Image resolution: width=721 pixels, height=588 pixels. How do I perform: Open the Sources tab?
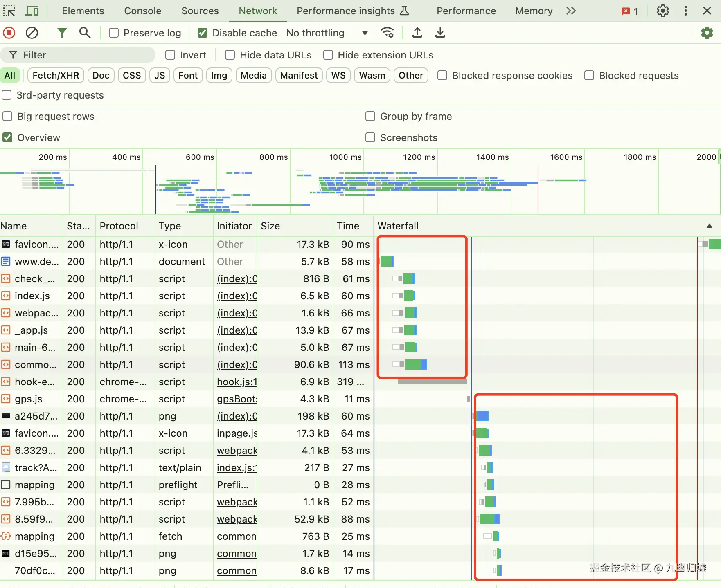pyautogui.click(x=200, y=11)
